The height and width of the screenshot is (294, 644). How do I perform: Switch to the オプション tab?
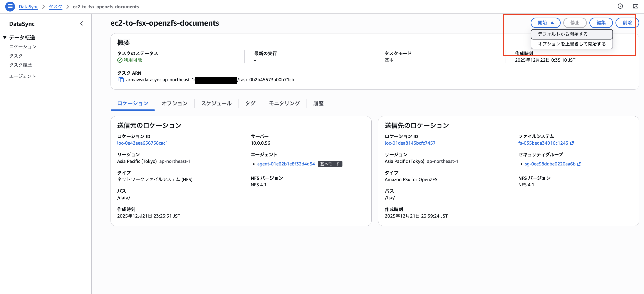pos(174,103)
